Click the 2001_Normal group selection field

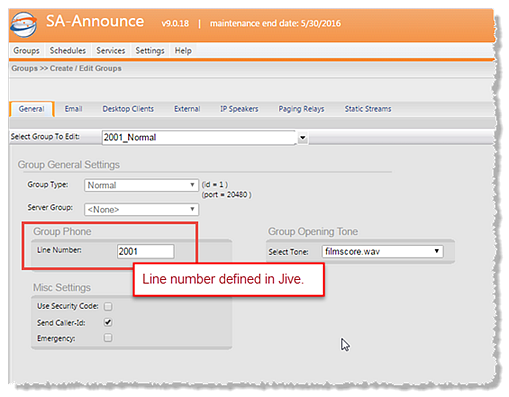coord(199,137)
